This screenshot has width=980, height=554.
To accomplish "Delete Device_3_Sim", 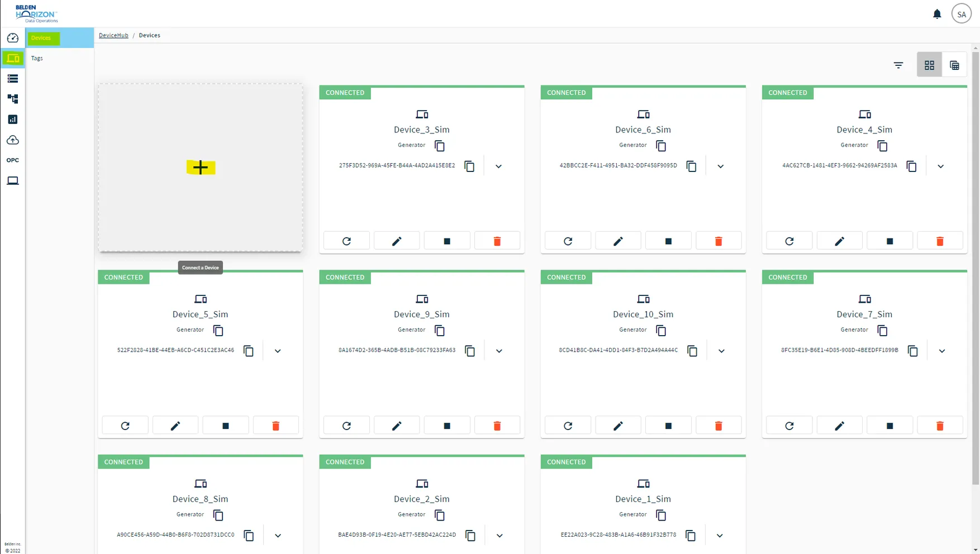I will pos(497,241).
